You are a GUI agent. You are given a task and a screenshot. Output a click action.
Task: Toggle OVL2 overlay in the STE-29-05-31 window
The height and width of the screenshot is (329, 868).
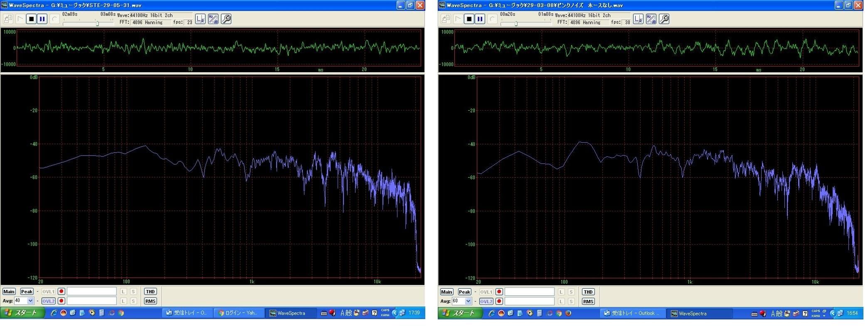pos(48,301)
